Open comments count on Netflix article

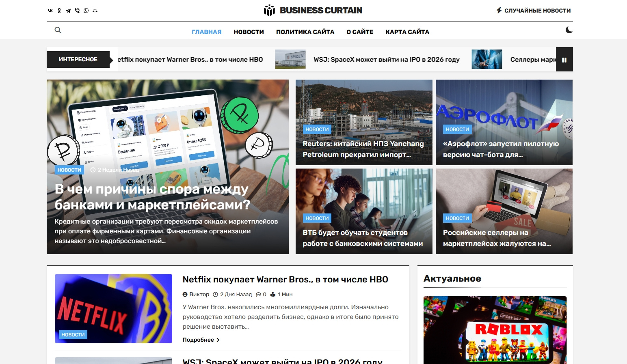[261, 295]
